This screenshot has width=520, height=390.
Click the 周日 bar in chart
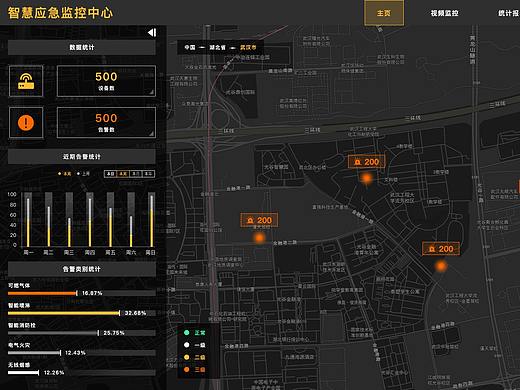point(152,220)
